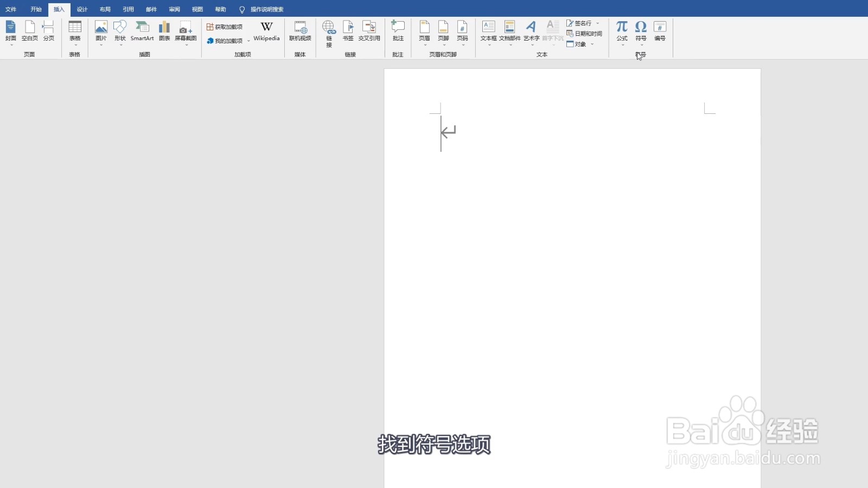
Task: Open the Shapes (形状) gallery
Action: (120, 33)
